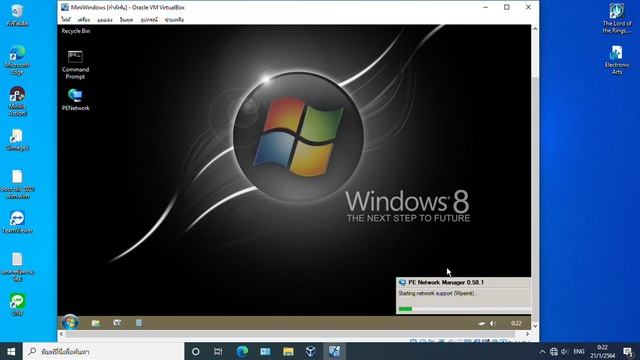Click the VM window vertical scrollbar up arrow
Viewport: 640px width, 360px height.
pyautogui.click(x=535, y=29)
